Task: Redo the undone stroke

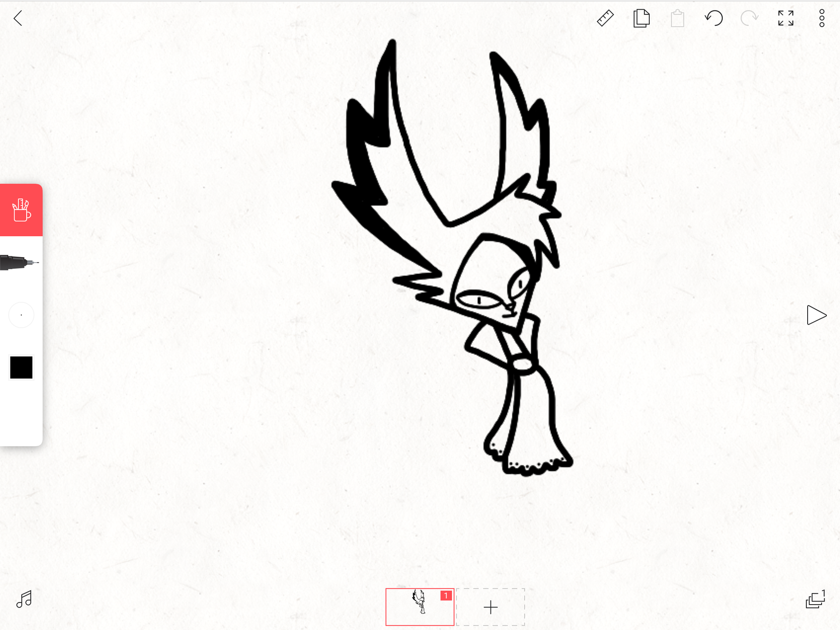Action: [749, 18]
